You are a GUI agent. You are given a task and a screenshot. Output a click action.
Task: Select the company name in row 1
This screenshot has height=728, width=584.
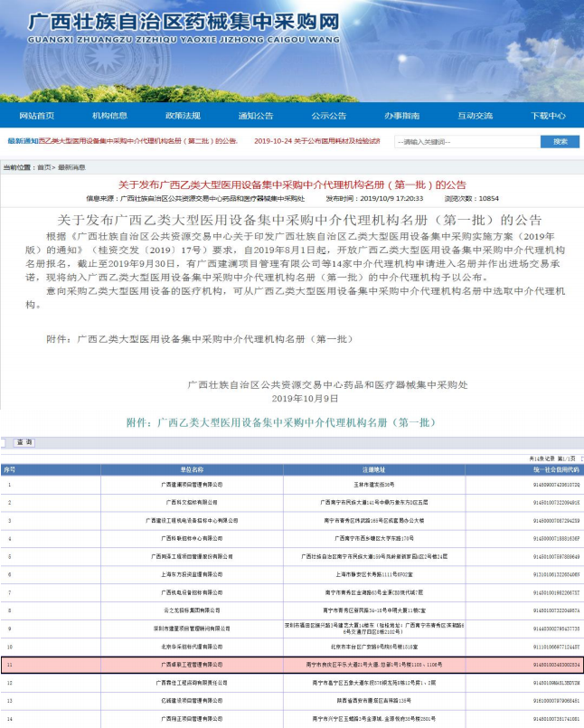pyautogui.click(x=192, y=485)
